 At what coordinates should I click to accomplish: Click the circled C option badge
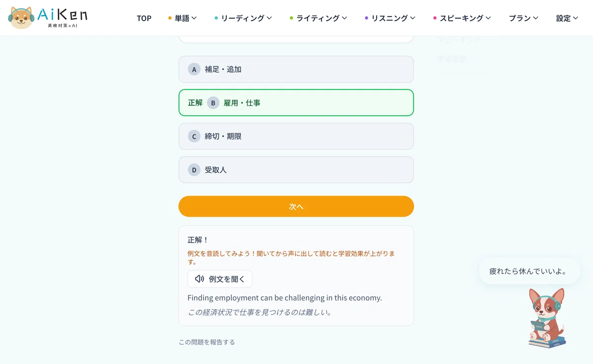tap(194, 136)
